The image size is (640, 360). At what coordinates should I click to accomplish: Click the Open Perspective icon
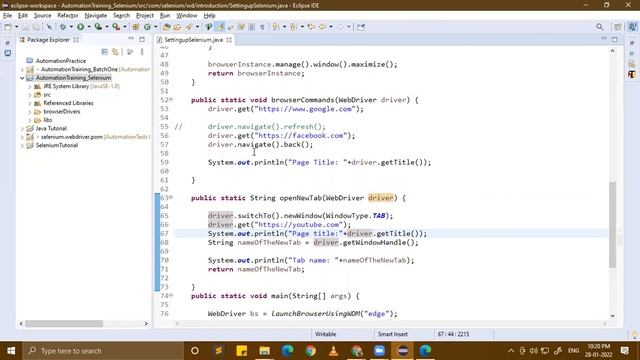(618, 27)
